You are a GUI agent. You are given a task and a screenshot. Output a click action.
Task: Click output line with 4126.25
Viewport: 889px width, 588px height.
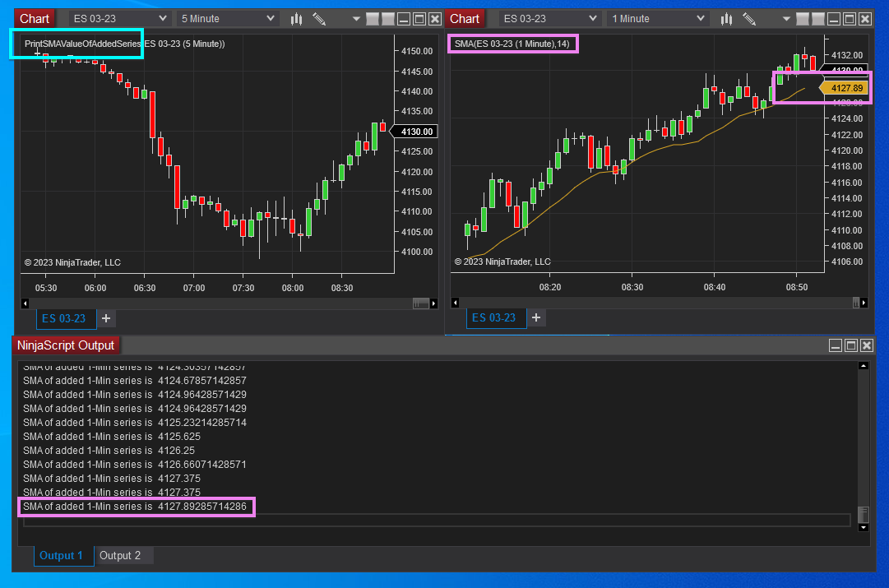(x=109, y=450)
